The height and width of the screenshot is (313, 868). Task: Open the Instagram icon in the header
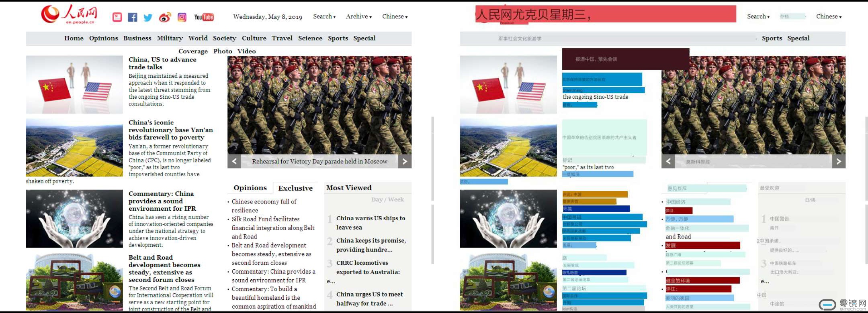(182, 17)
